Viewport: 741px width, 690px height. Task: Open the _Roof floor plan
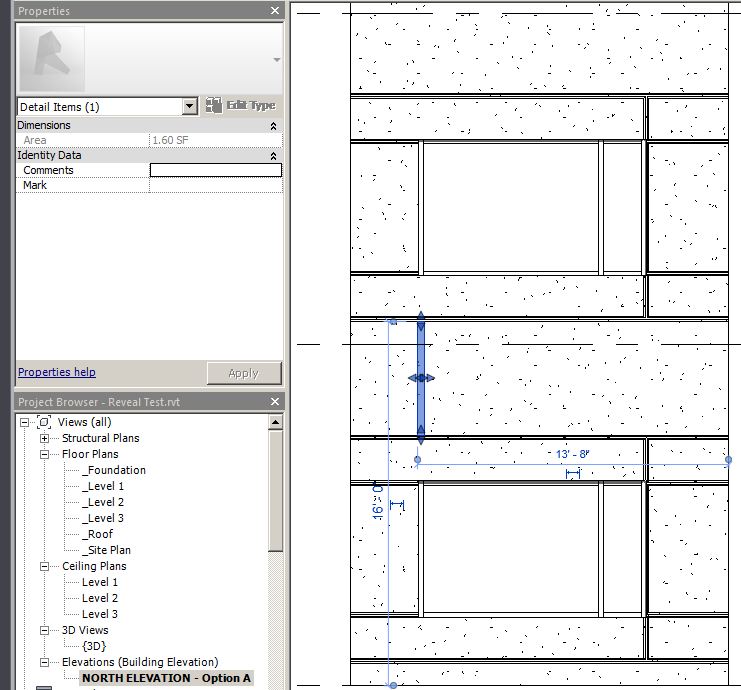pyautogui.click(x=97, y=534)
